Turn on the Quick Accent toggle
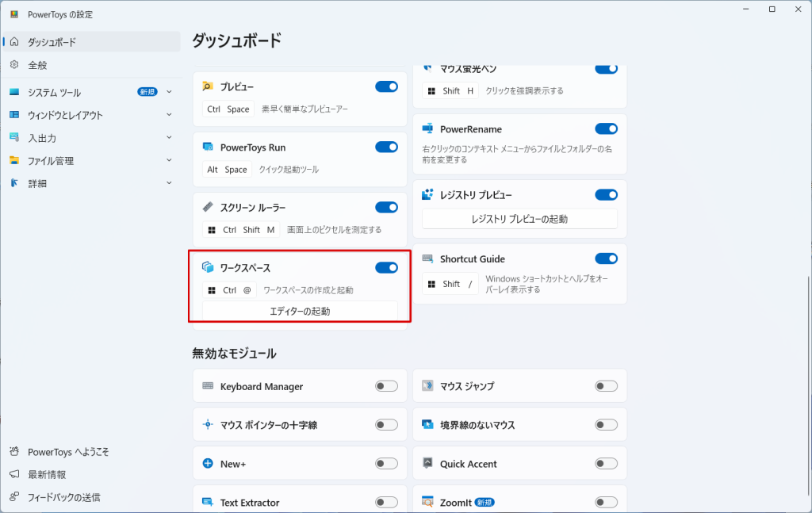 click(x=606, y=464)
